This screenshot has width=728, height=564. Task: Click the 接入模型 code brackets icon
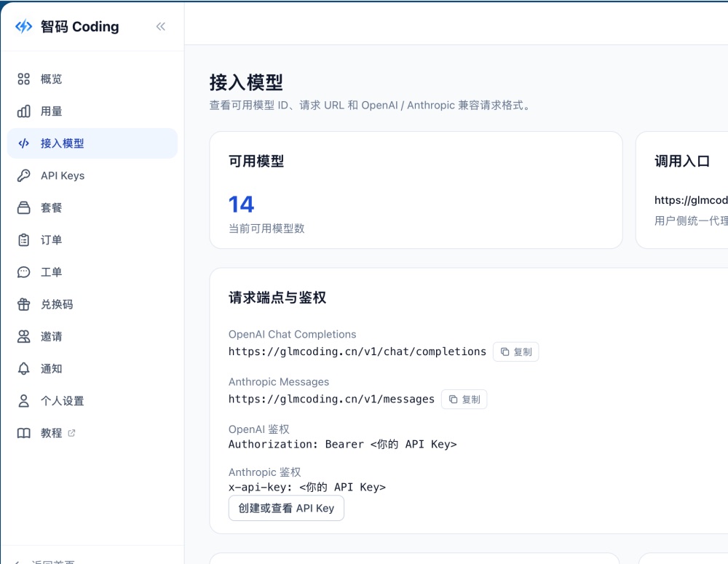[x=24, y=143]
